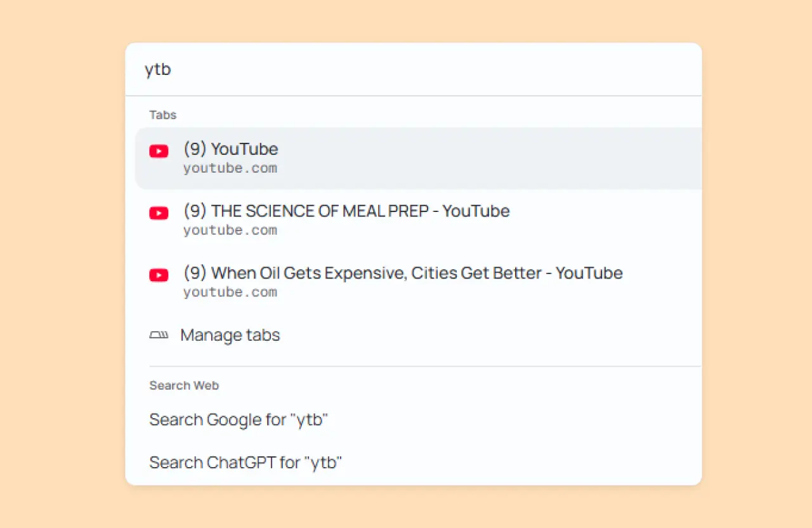Click the search field containing "ytb"
Image resolution: width=812 pixels, height=528 pixels.
coord(414,70)
